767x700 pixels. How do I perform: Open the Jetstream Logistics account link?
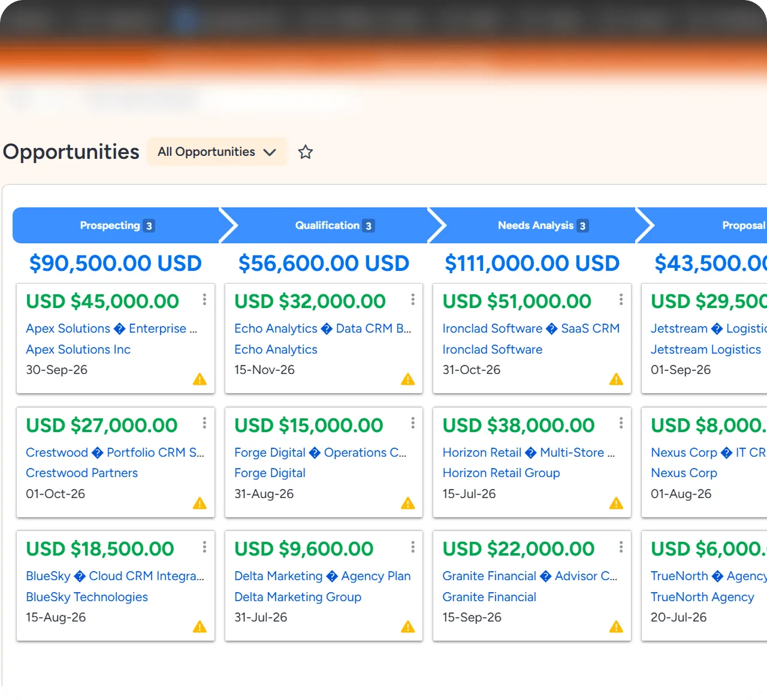pos(706,349)
